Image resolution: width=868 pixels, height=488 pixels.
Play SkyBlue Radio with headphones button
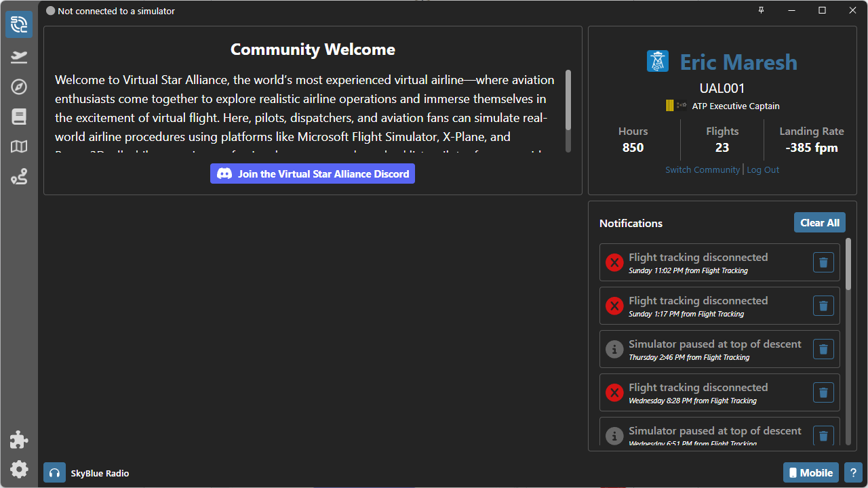point(54,472)
